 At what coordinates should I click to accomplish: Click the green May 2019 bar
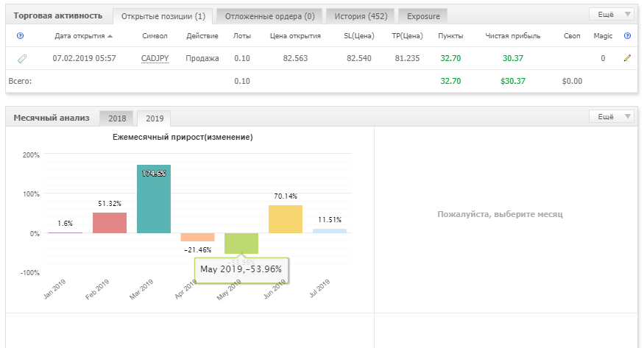pyautogui.click(x=241, y=244)
